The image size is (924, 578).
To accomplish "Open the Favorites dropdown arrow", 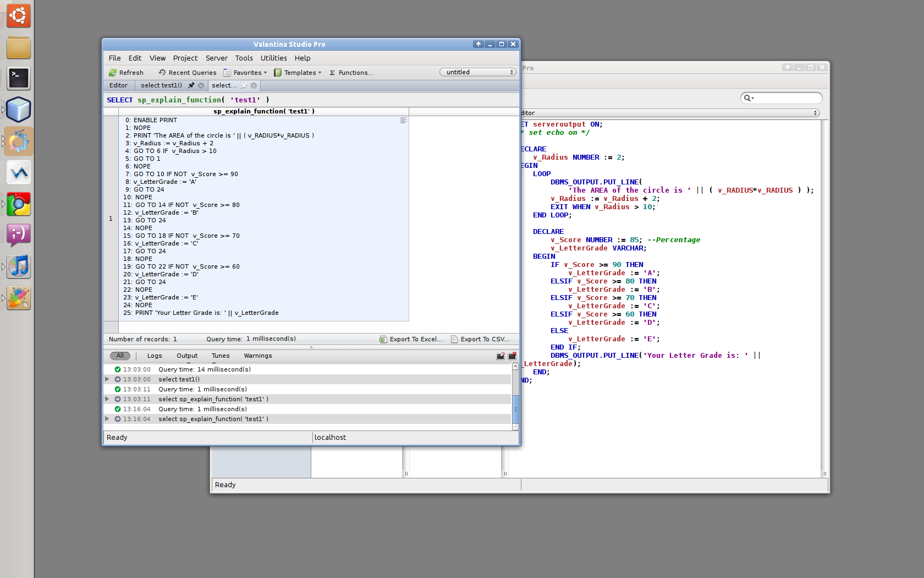I will point(265,73).
